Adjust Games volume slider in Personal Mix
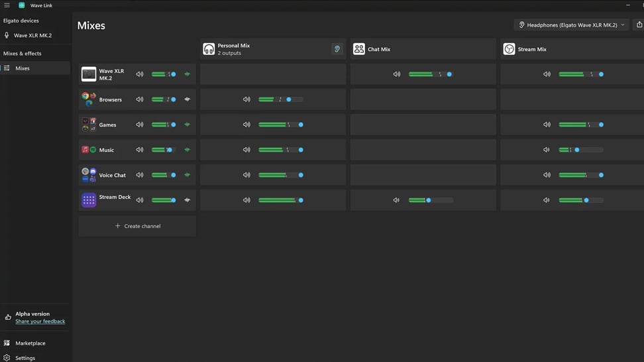 point(281,125)
